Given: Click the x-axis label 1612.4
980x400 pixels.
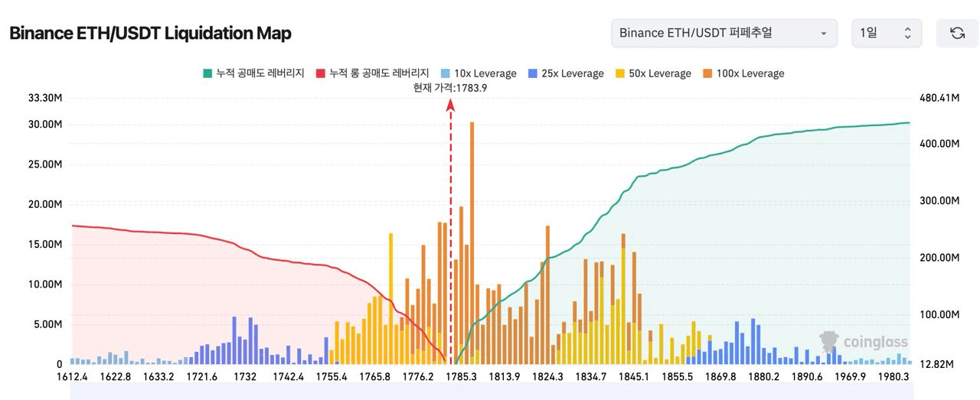Looking at the screenshot, I should point(73,376).
